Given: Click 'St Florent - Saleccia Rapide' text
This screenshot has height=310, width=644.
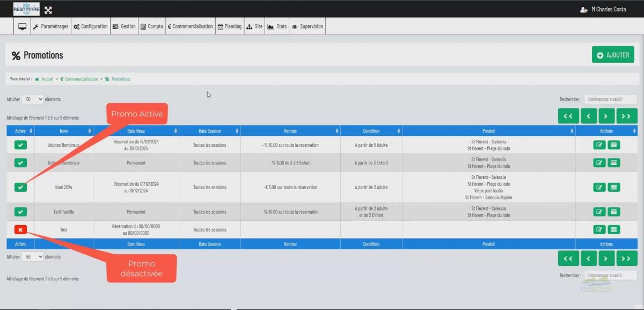Looking at the screenshot, I should tap(488, 198).
